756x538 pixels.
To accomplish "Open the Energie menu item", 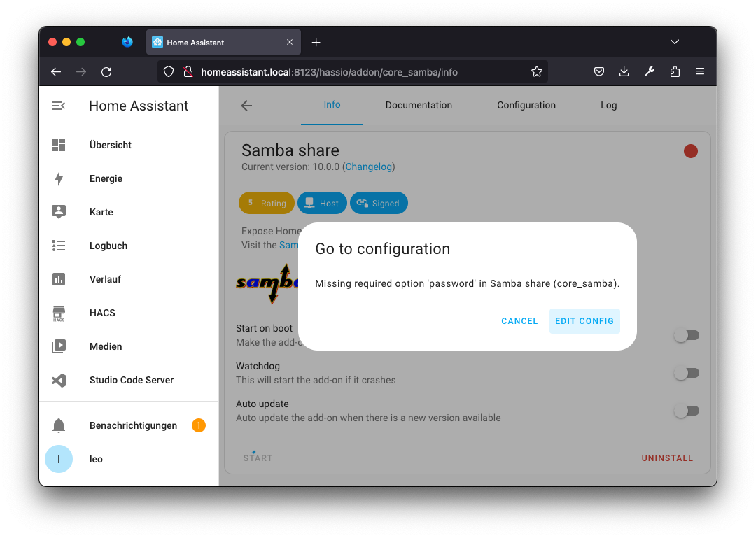I will (129, 178).
